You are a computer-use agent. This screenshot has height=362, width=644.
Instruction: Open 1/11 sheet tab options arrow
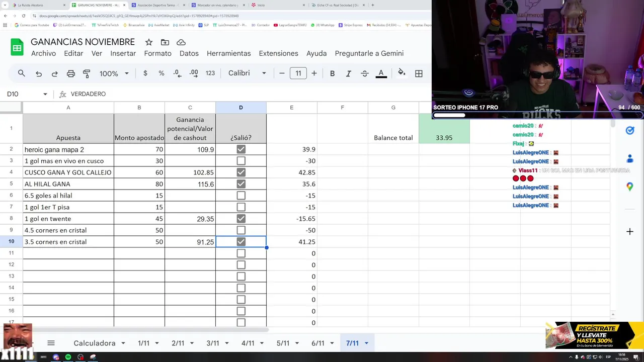(x=156, y=343)
